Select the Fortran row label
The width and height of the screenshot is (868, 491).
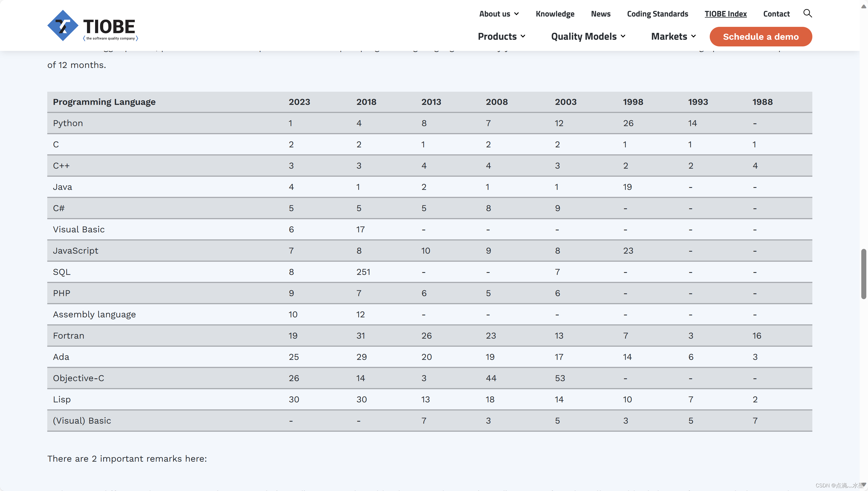(69, 336)
